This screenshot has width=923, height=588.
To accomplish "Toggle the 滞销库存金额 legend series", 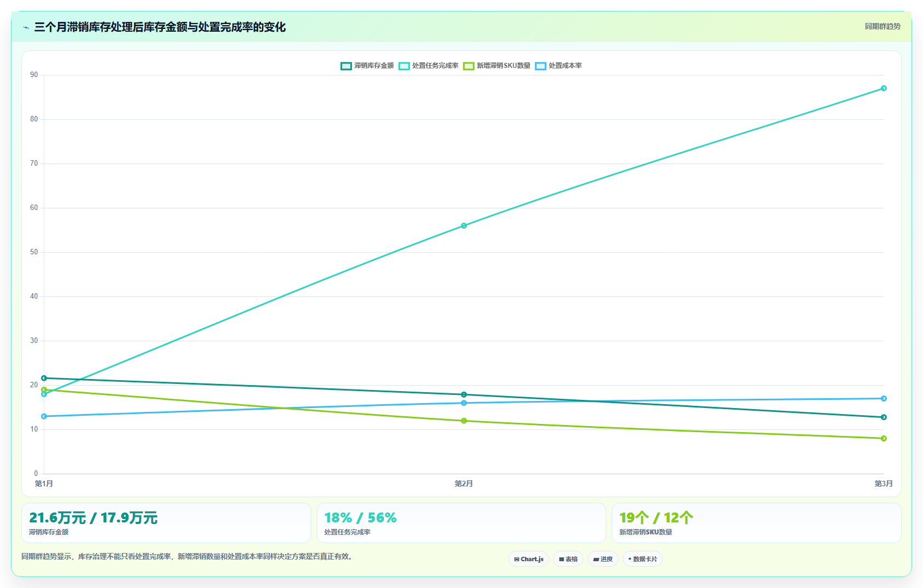I will tap(367, 66).
